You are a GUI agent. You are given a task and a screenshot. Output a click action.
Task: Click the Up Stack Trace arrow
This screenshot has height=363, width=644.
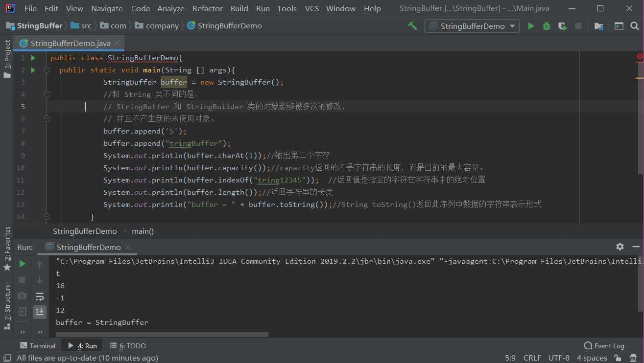click(x=40, y=265)
